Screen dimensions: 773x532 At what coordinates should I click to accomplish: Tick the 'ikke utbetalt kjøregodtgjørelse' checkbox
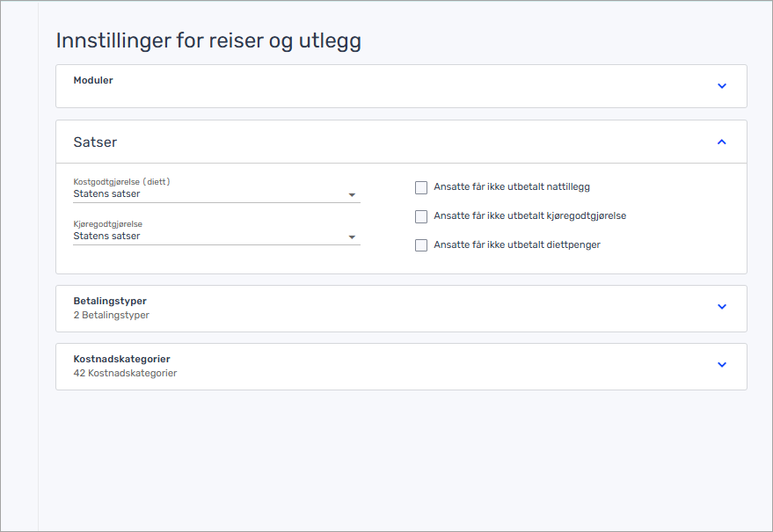421,216
